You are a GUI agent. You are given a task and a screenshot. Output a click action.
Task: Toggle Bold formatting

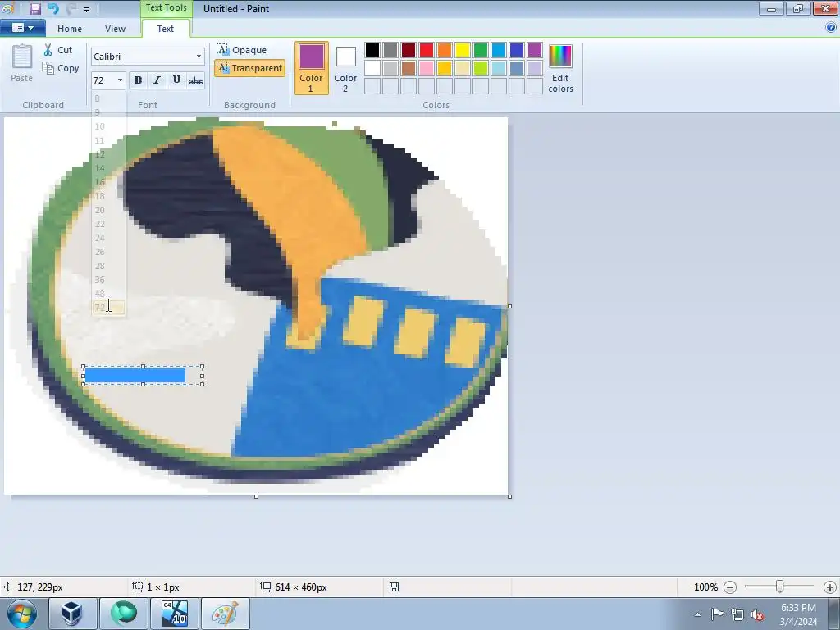tap(138, 80)
